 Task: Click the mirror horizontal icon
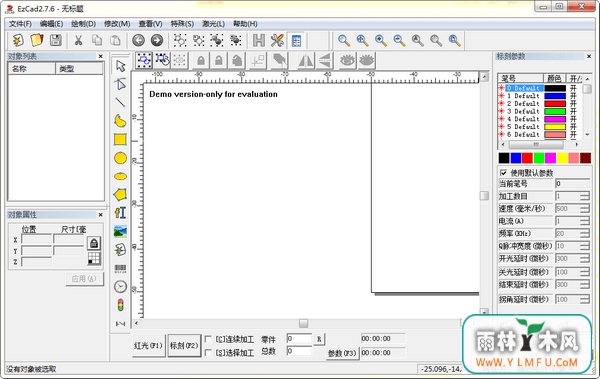tap(305, 60)
